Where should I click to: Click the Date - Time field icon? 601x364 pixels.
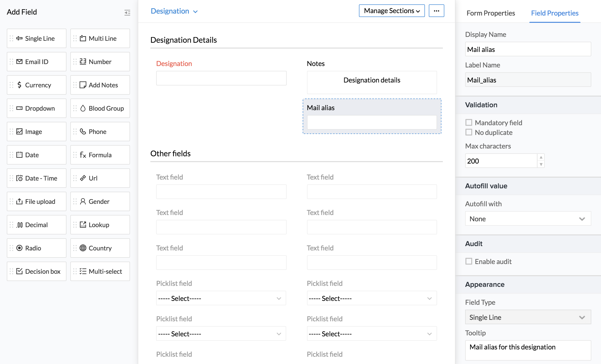(19, 178)
